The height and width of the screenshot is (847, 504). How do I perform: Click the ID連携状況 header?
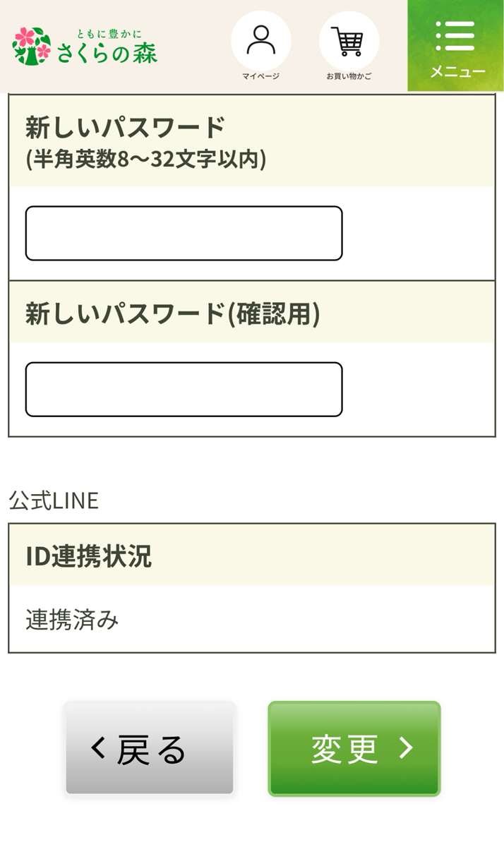click(89, 556)
